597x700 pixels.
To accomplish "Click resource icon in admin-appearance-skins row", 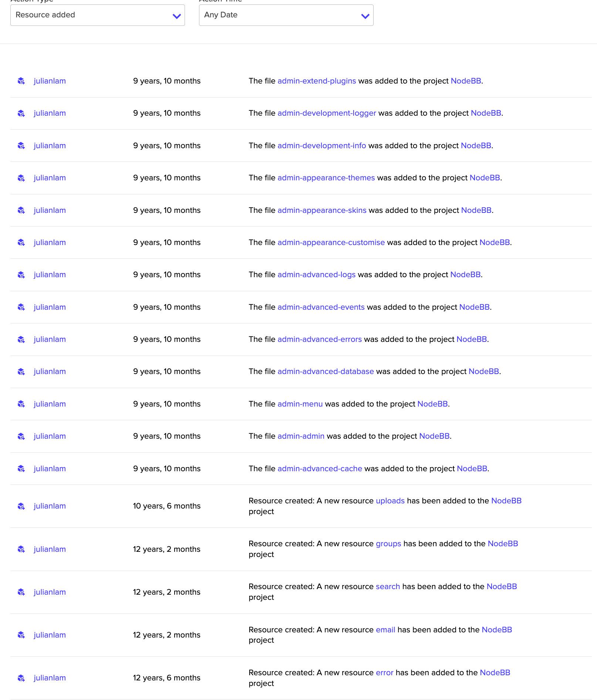I will tap(21, 210).
